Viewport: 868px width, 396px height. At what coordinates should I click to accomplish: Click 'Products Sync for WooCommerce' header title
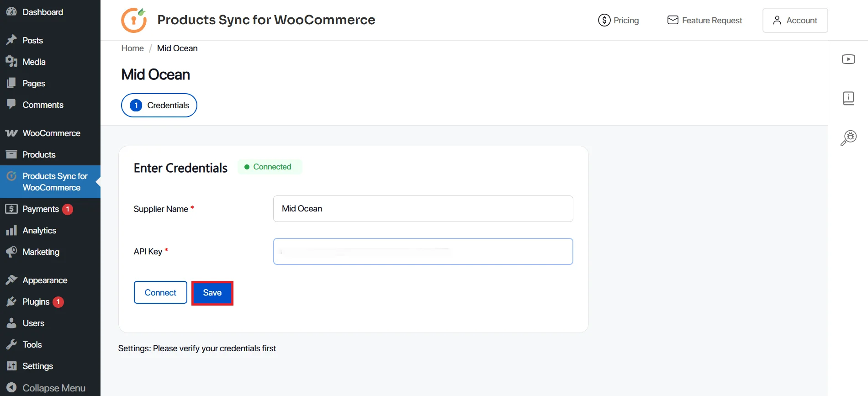pos(266,20)
